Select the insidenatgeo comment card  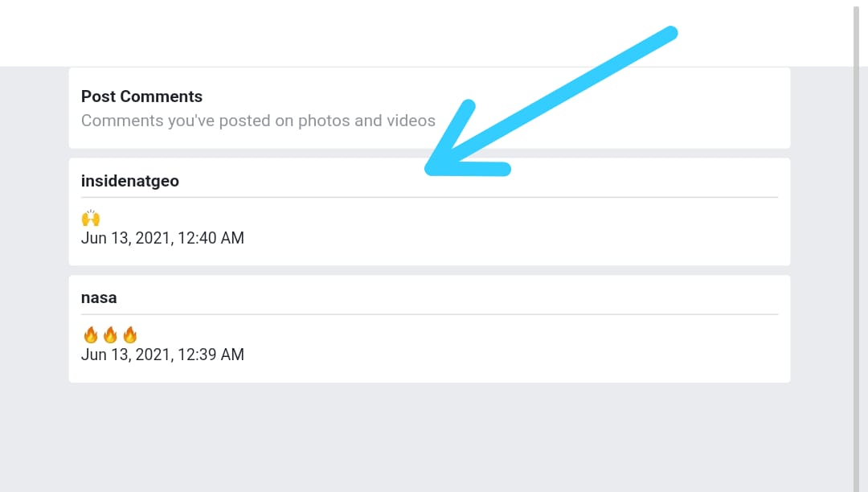(429, 212)
